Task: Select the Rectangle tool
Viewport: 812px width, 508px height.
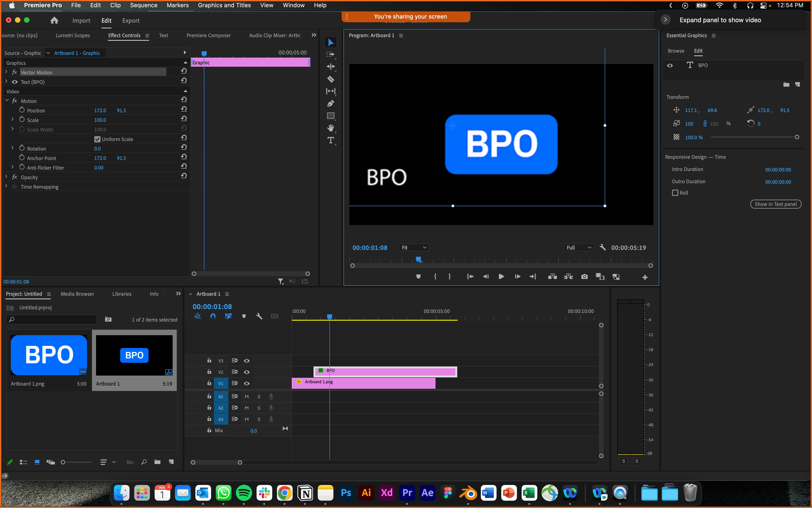Action: 331,116
